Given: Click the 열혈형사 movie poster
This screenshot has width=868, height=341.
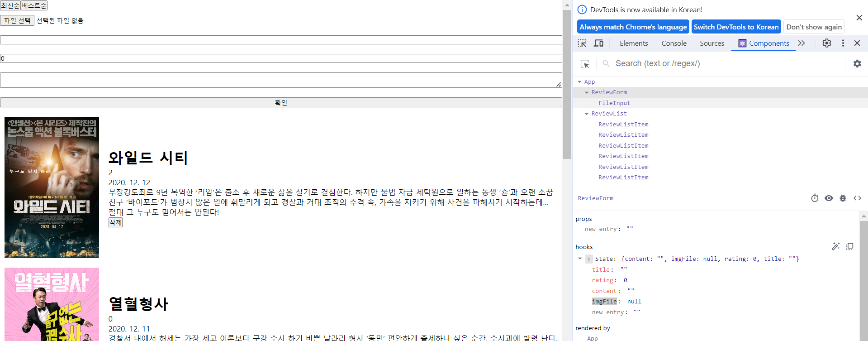Looking at the screenshot, I should 52,304.
